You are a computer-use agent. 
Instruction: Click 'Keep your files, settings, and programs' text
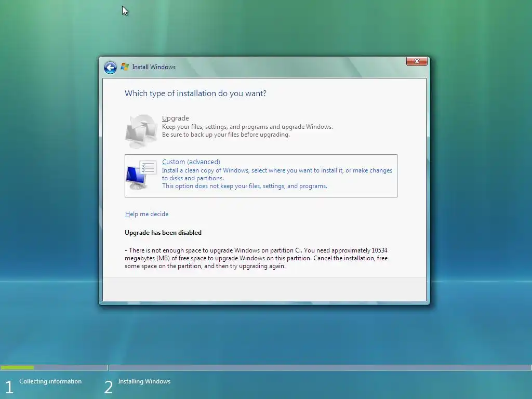[247, 127]
